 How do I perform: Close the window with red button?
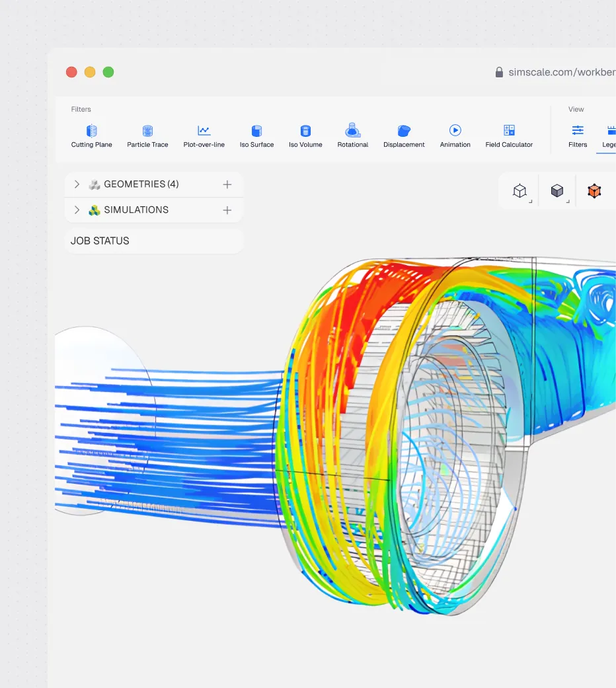(x=71, y=72)
